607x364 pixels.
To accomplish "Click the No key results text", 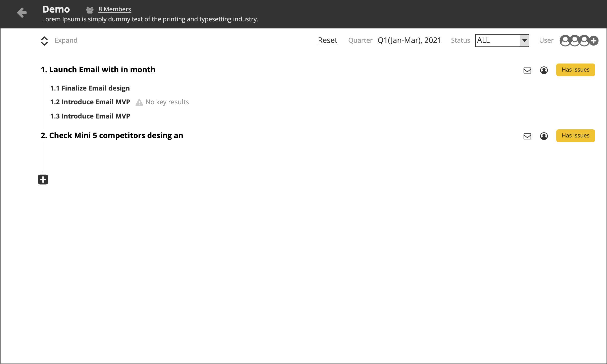I will point(167,102).
